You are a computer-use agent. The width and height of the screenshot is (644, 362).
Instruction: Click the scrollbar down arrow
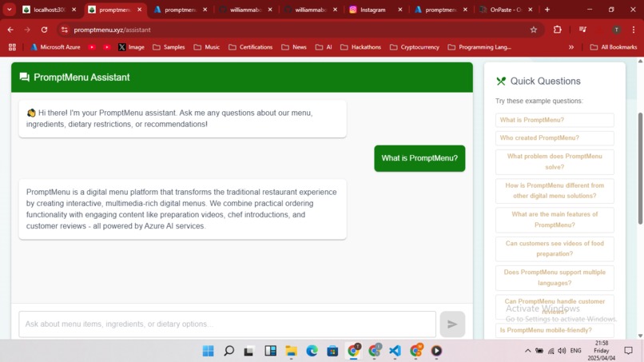pos(640,336)
